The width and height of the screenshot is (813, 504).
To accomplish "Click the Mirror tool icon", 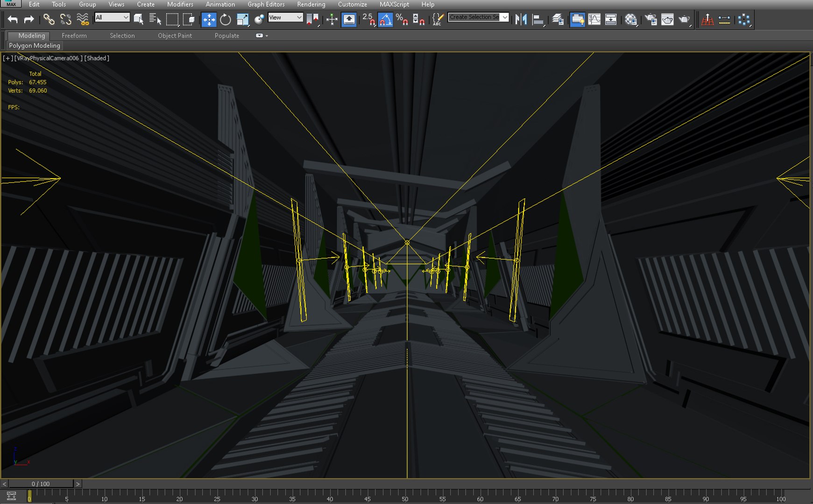I will pos(521,20).
